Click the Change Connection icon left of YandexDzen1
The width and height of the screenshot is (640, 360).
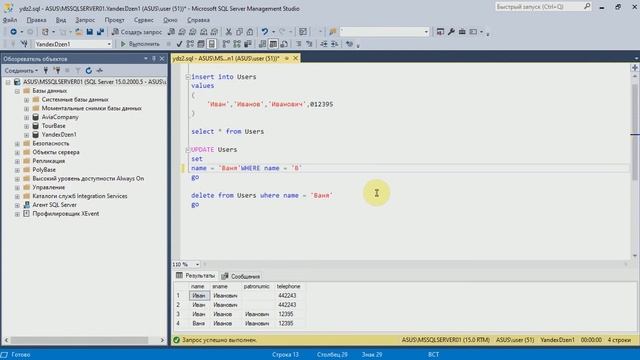coord(24,44)
